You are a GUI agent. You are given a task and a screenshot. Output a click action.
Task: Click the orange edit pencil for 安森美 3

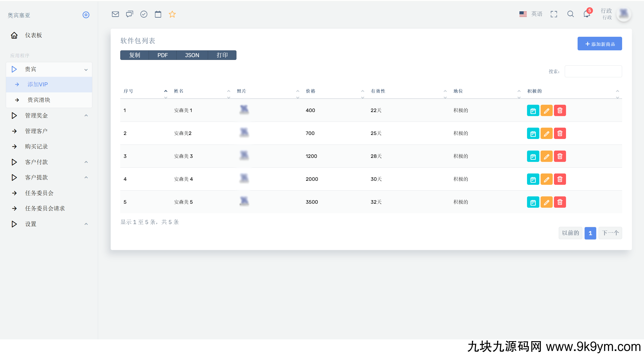(x=546, y=156)
